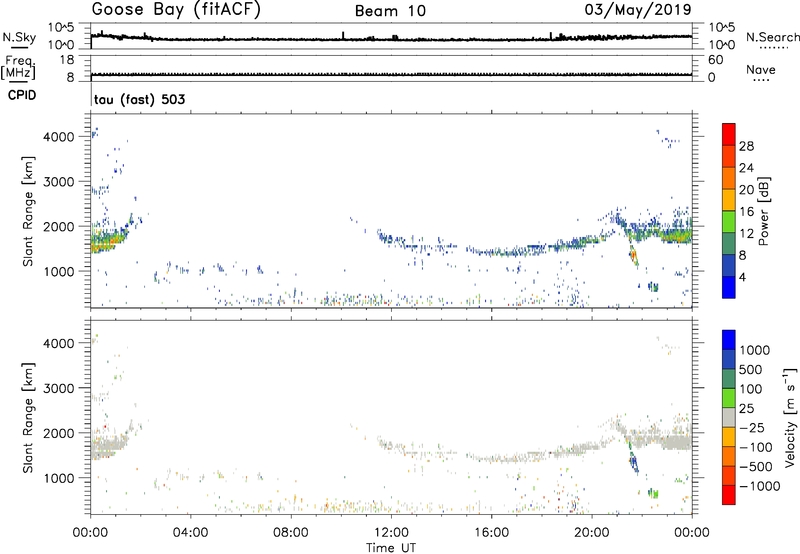Click the '-25' tick on the velocity scale
The height and width of the screenshot is (554, 800).
[752, 427]
